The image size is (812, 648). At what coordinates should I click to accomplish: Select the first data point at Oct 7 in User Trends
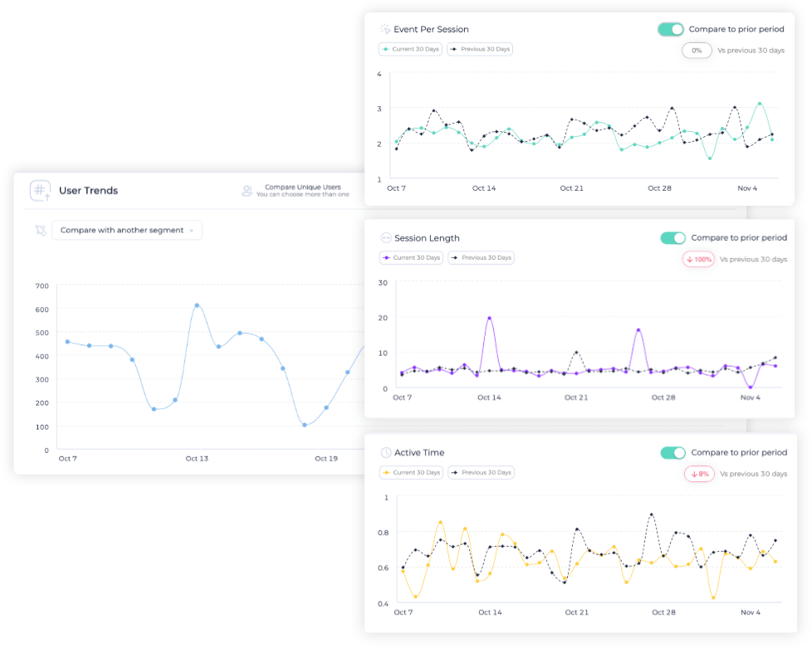(67, 342)
